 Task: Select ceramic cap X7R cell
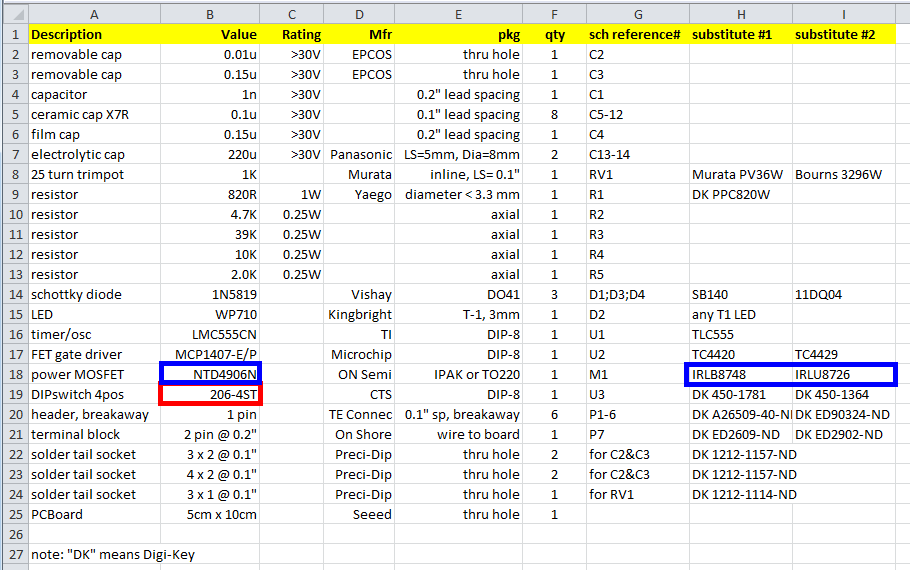tap(94, 114)
